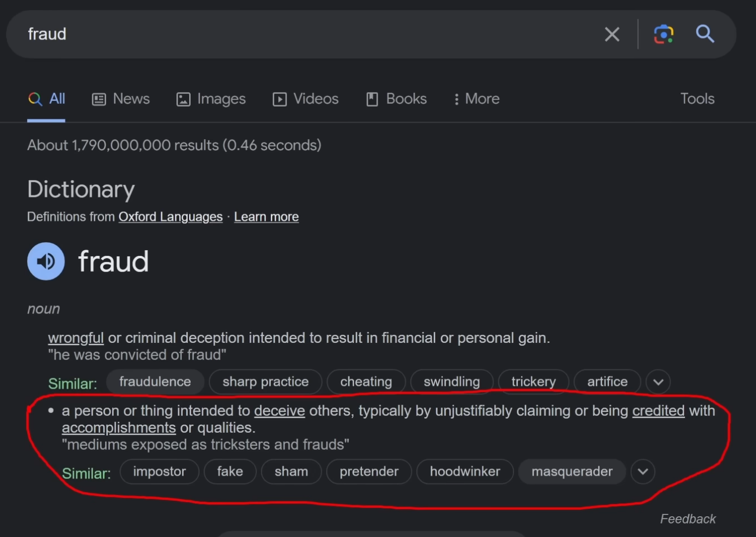Click the example "he was convicted of fraud"
This screenshot has width=756, height=537.
137,355
